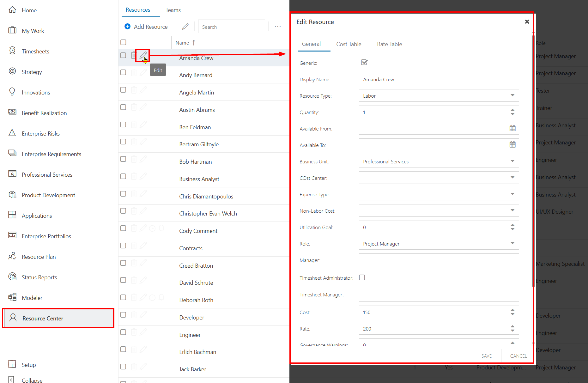Open the Cody Comment resource row
The height and width of the screenshot is (383, 588).
tap(204, 231)
